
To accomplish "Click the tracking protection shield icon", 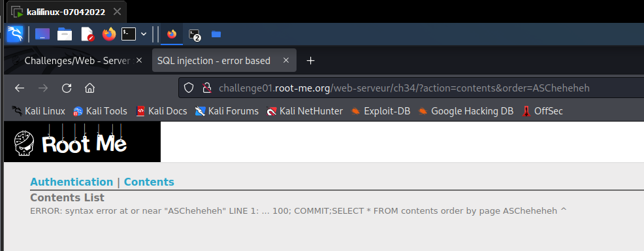I will point(189,88).
